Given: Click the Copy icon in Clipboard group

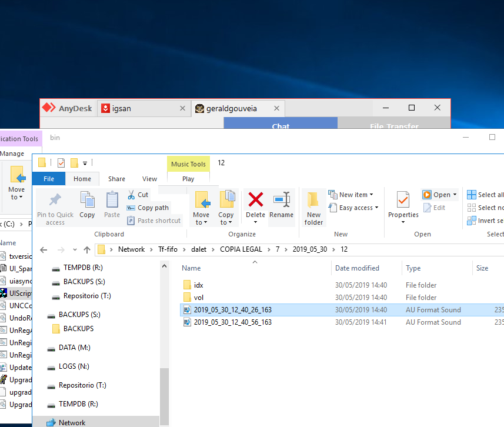Looking at the screenshot, I should coord(87,199).
